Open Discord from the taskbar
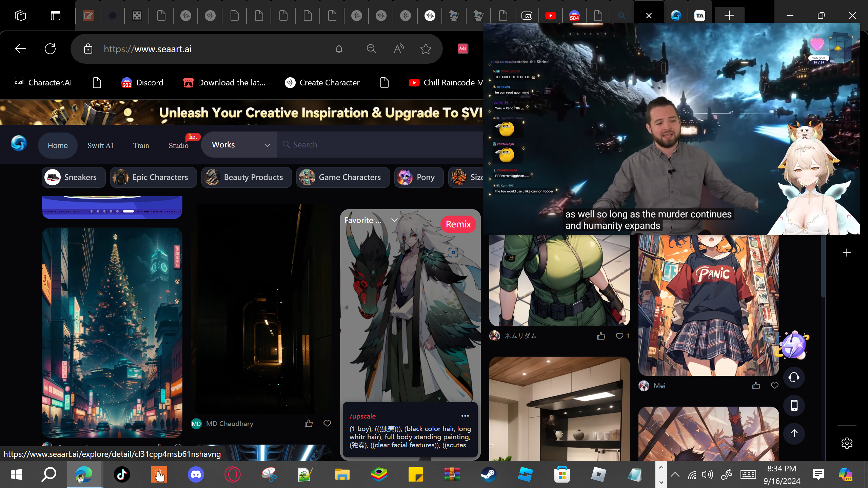This screenshot has height=488, width=868. pos(196,474)
